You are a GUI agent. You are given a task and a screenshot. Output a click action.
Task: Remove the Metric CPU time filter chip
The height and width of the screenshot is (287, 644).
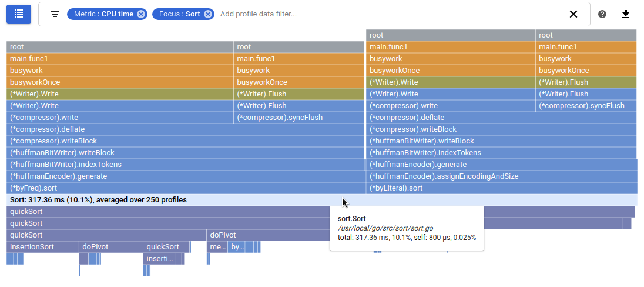point(141,14)
